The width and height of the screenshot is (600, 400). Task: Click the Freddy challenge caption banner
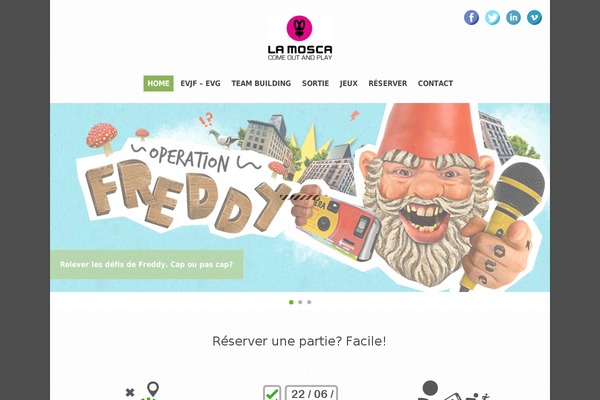tap(147, 264)
